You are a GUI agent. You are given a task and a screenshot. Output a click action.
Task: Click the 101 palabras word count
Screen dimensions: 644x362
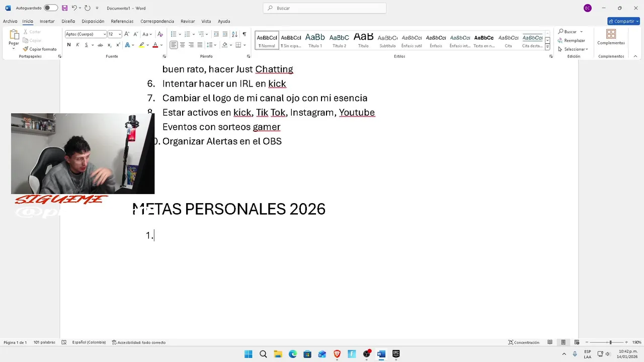pos(44,342)
